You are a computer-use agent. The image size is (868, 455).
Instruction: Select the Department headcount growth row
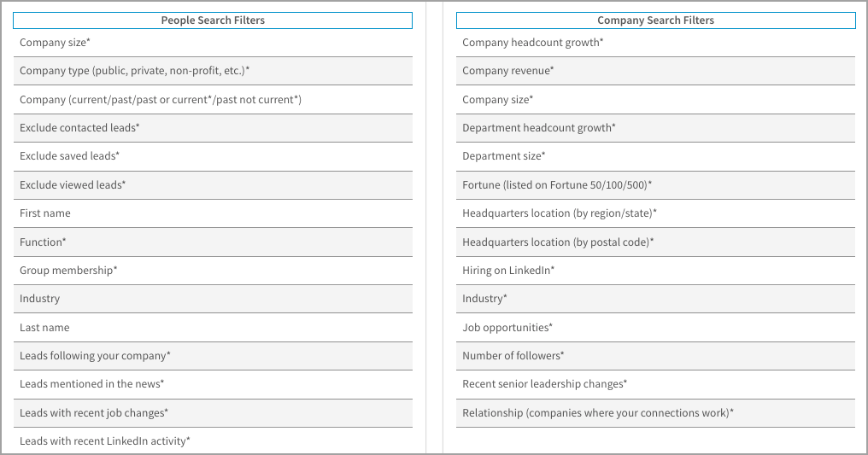pyautogui.click(x=538, y=128)
